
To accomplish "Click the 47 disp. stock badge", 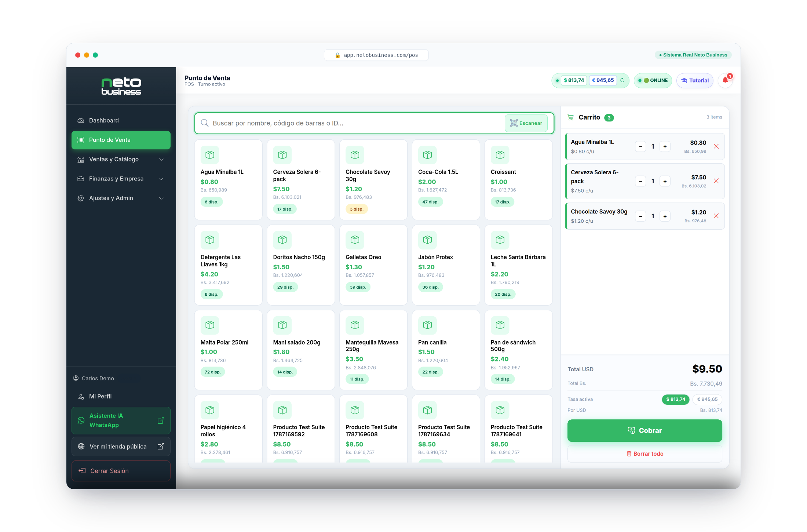I will [430, 202].
